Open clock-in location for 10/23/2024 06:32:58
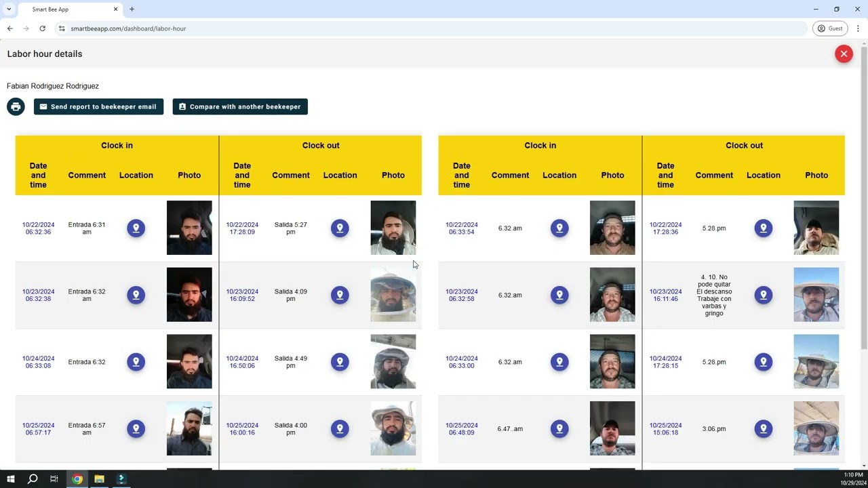Viewport: 868px width, 488px height. [x=559, y=295]
